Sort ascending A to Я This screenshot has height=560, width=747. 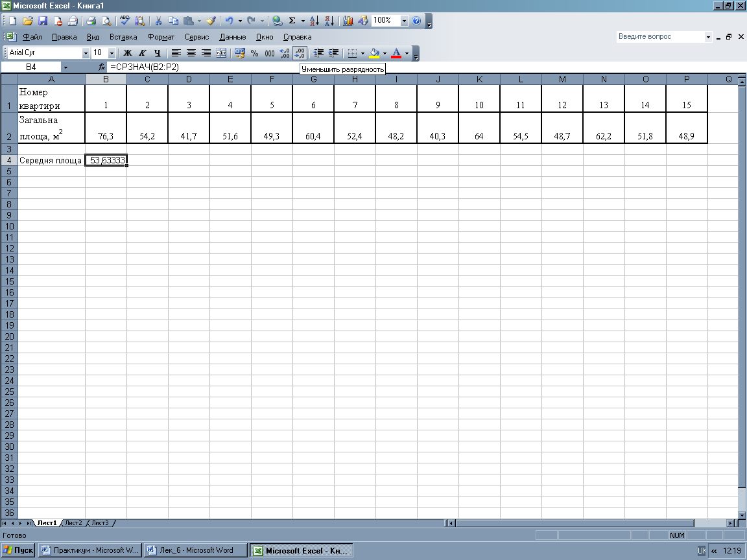coord(314,21)
